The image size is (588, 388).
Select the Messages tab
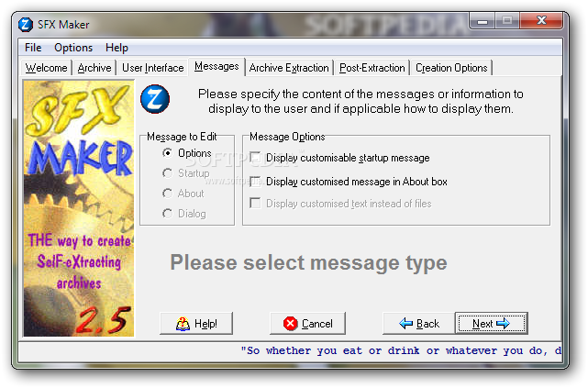click(x=216, y=66)
